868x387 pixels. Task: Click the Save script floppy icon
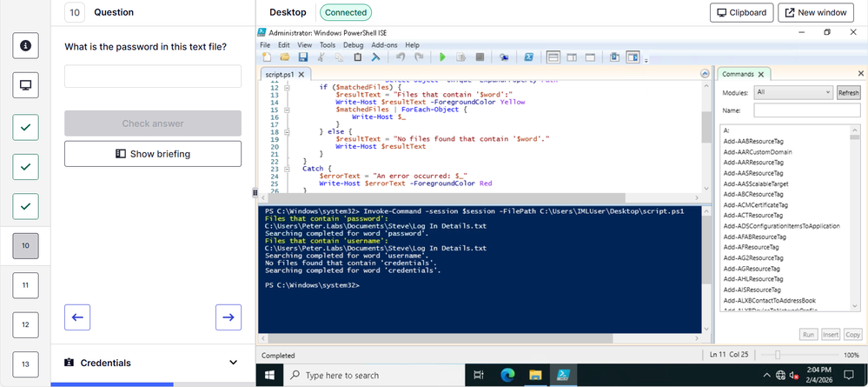point(303,57)
